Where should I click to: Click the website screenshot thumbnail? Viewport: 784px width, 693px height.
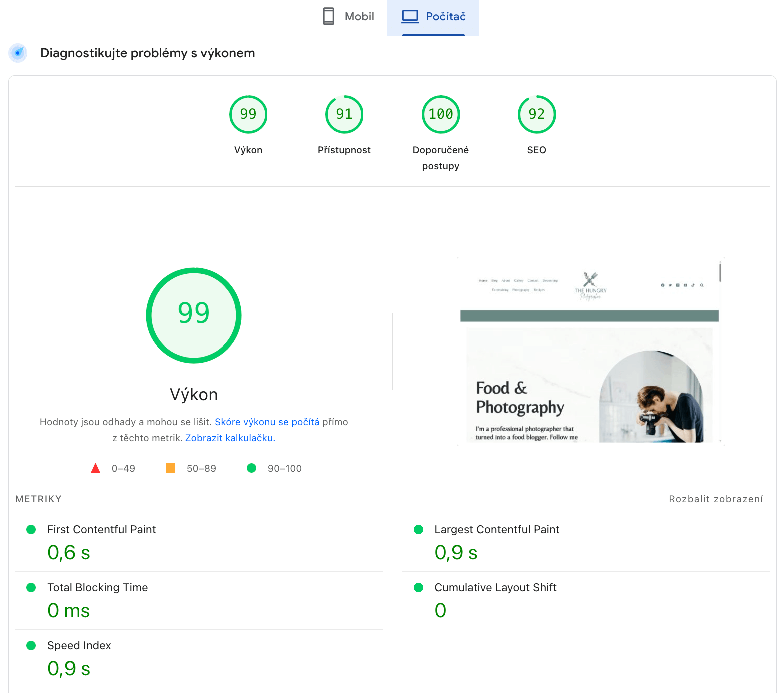tap(591, 352)
